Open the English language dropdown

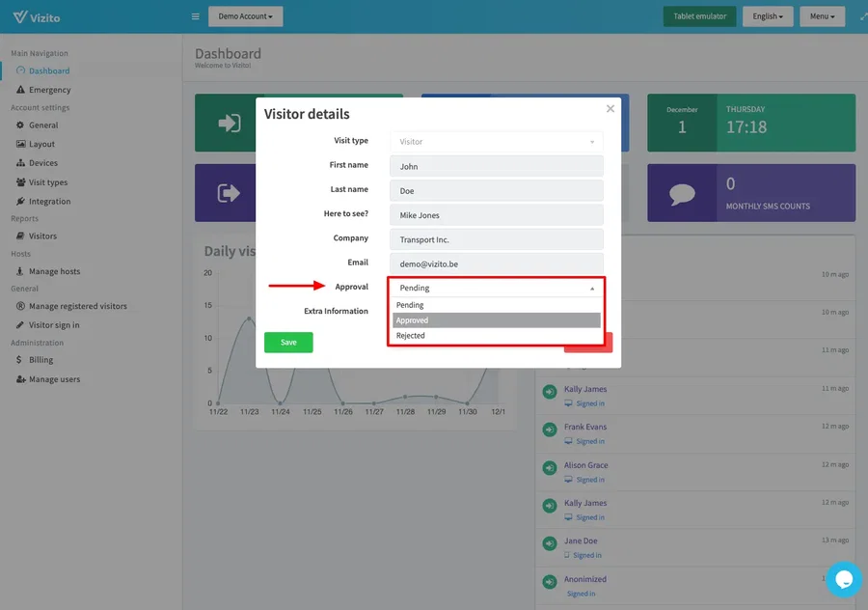(x=768, y=16)
